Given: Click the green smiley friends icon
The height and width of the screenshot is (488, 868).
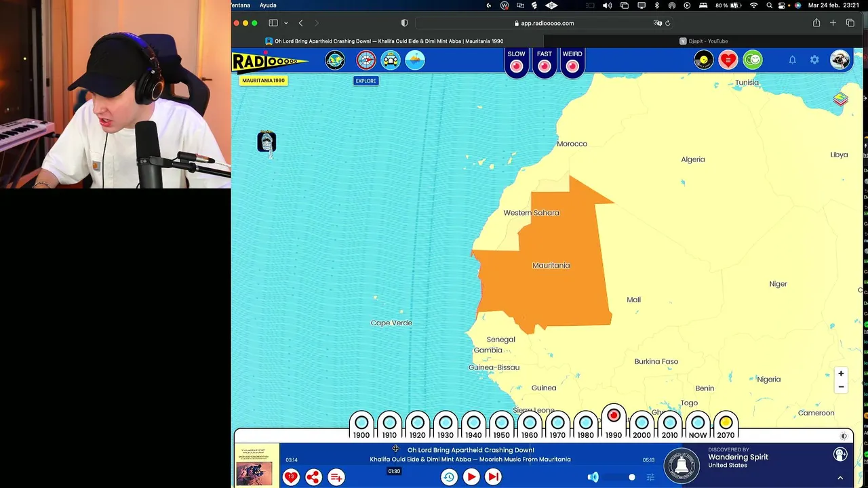Looking at the screenshot, I should [x=753, y=60].
